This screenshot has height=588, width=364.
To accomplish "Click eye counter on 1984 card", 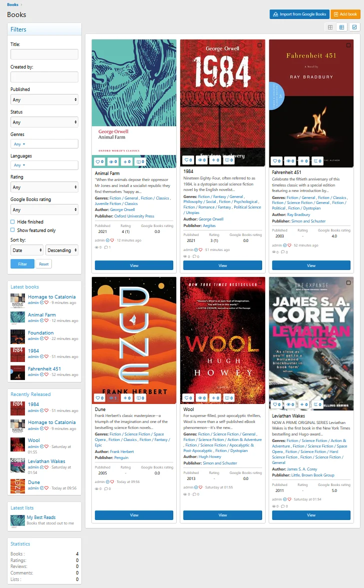I will point(202,160).
